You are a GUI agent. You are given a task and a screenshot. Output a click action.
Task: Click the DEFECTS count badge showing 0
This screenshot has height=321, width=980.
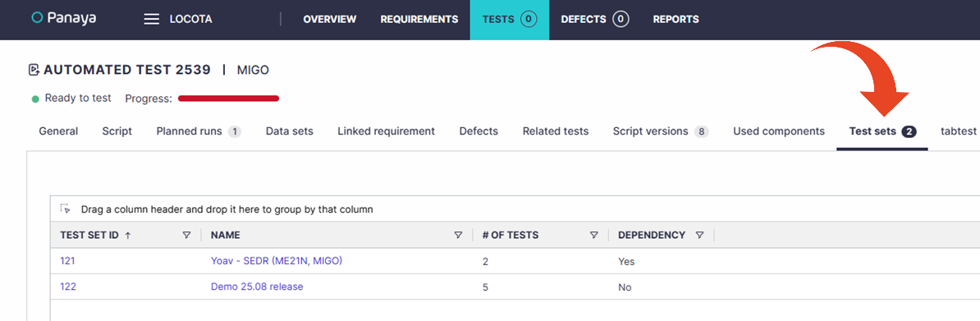click(x=620, y=20)
